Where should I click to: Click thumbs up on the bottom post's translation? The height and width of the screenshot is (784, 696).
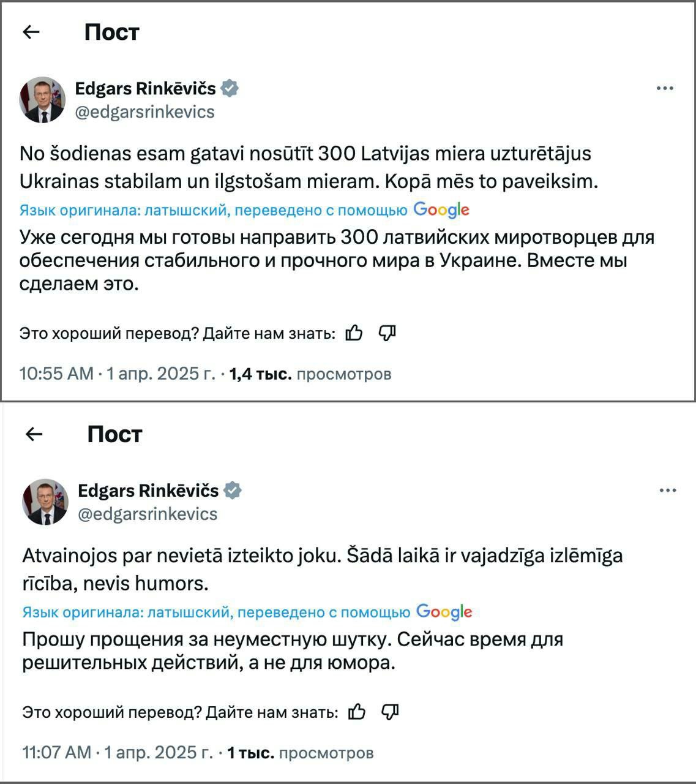357,712
